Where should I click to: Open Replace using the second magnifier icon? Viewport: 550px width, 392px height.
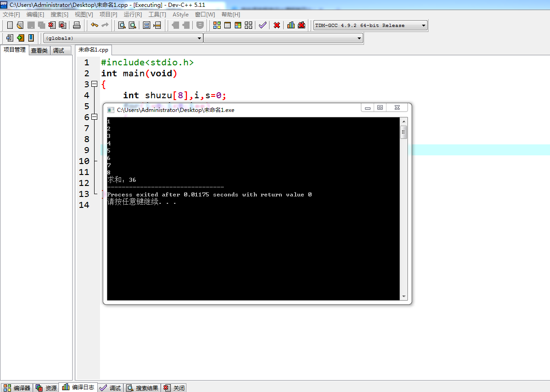(x=132, y=25)
